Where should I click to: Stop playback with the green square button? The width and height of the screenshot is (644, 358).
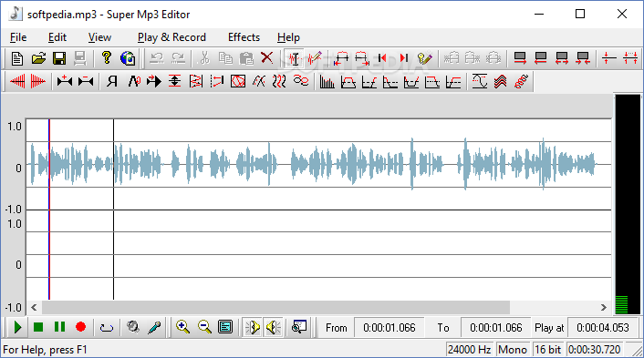(x=38, y=327)
